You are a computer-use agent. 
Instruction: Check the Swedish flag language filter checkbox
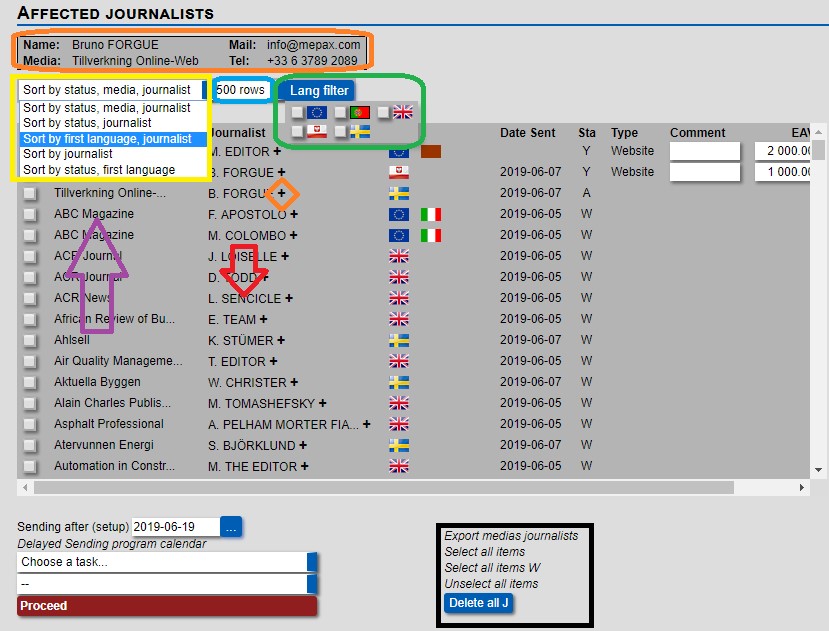(341, 131)
